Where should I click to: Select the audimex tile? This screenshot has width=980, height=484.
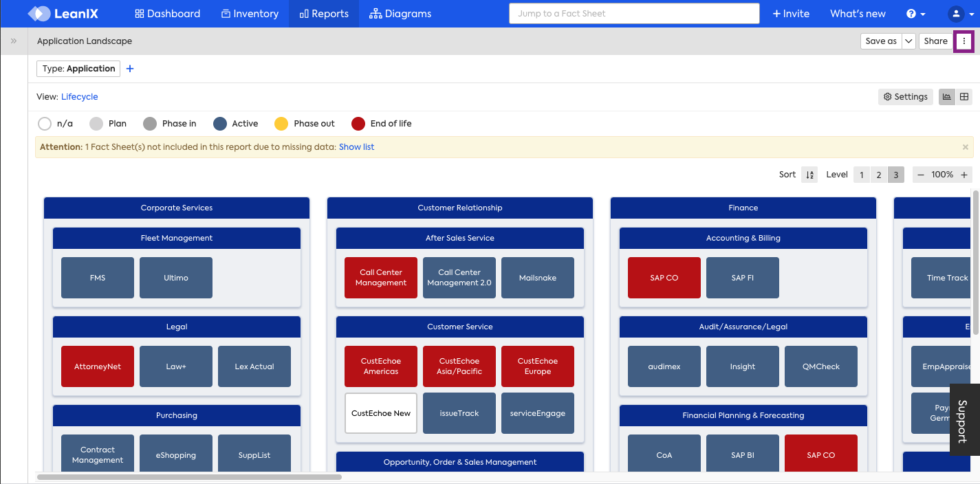click(x=664, y=366)
